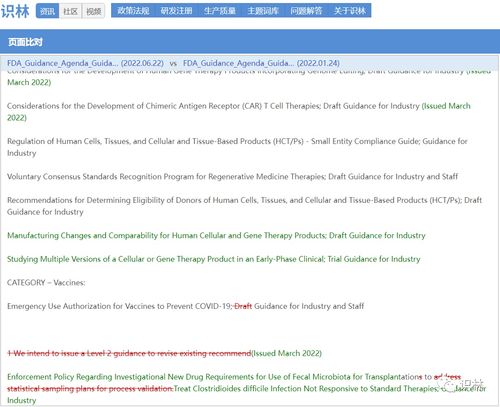Click the CATEGORY – Vaccines heading
Viewport: 500px width, 407px height.
coord(46,283)
